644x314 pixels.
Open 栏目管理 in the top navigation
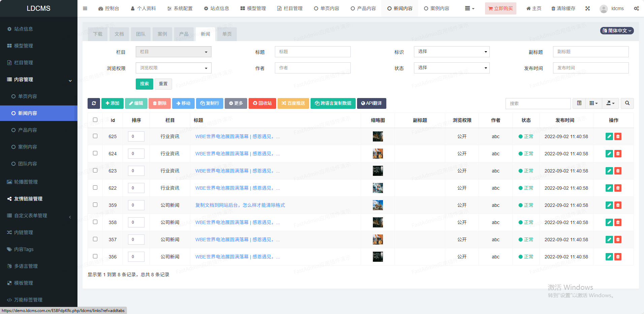[290, 8]
